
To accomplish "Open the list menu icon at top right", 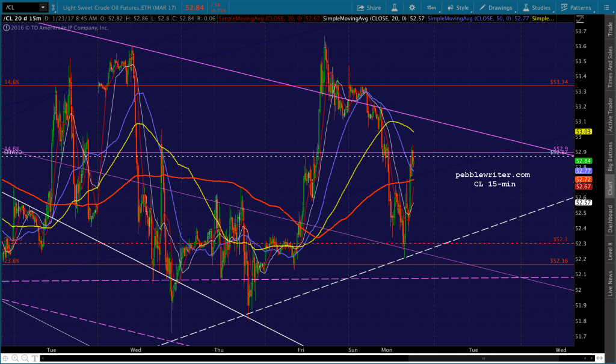I will 606,7.
